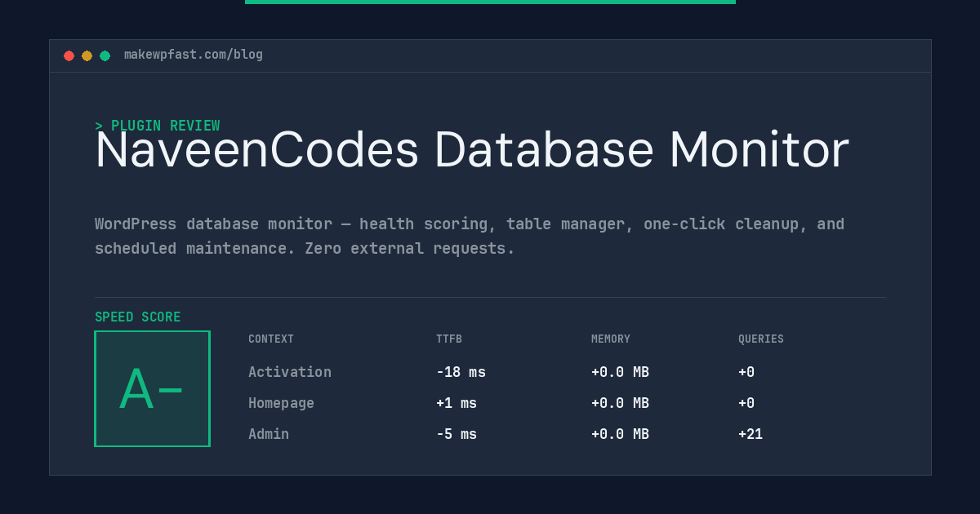Click the A- grade box
Screen dimensions: 980x514
click(152, 388)
